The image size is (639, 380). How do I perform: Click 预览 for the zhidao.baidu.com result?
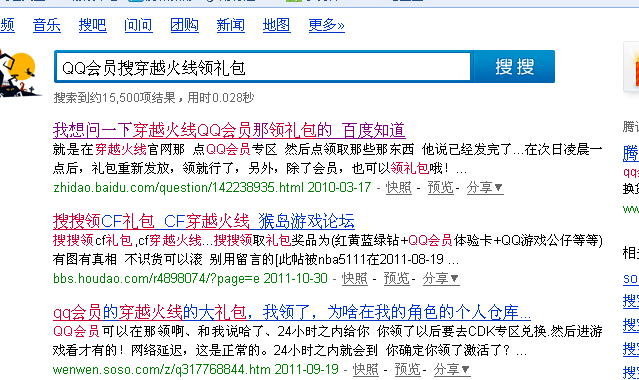click(x=441, y=188)
